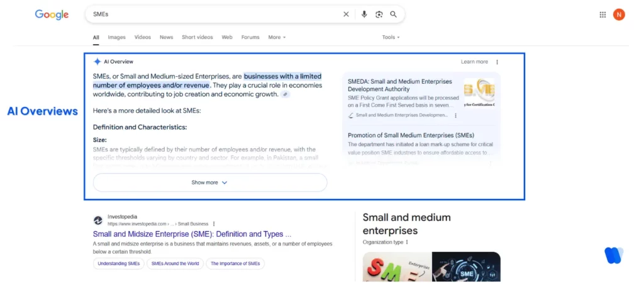The height and width of the screenshot is (284, 644).
Task: Open the Tools dropdown
Action: coord(391,37)
